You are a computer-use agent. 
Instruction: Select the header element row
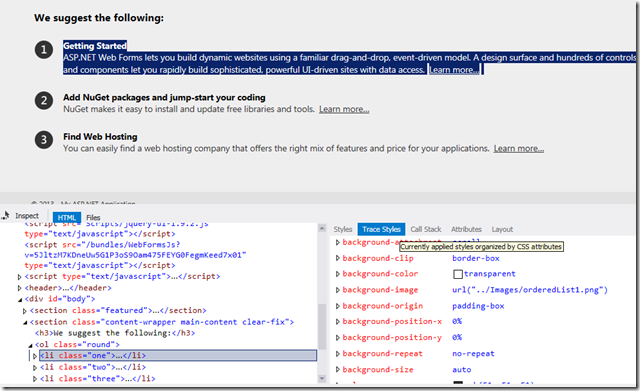68,288
